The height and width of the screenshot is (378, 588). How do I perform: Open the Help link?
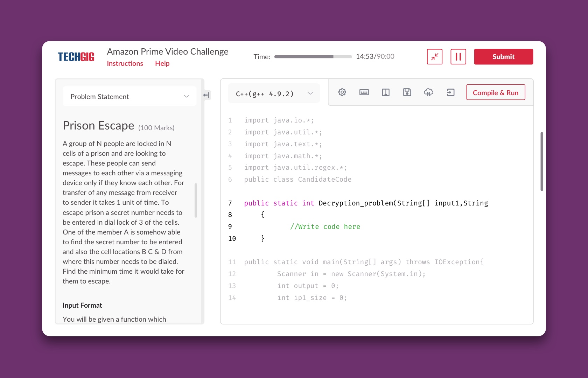[162, 63]
